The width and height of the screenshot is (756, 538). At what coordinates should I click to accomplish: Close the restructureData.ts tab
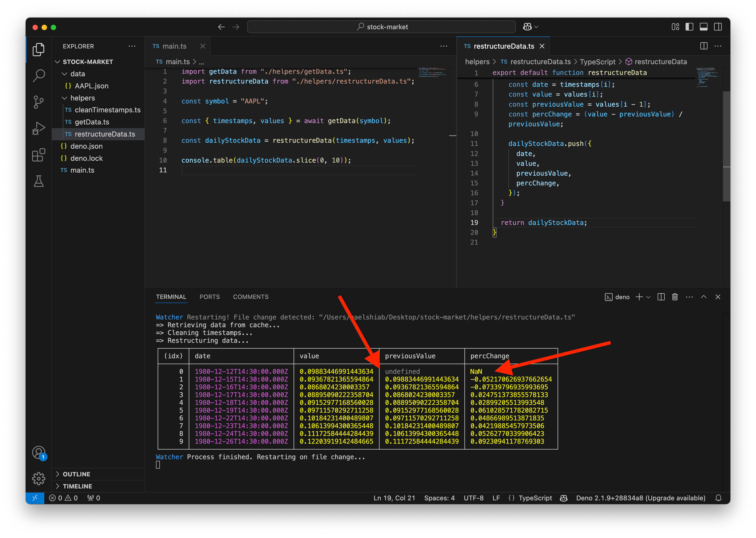tap(542, 46)
